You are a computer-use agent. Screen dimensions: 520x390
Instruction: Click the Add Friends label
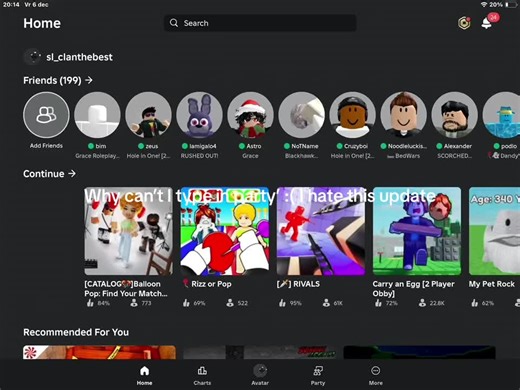(46, 146)
